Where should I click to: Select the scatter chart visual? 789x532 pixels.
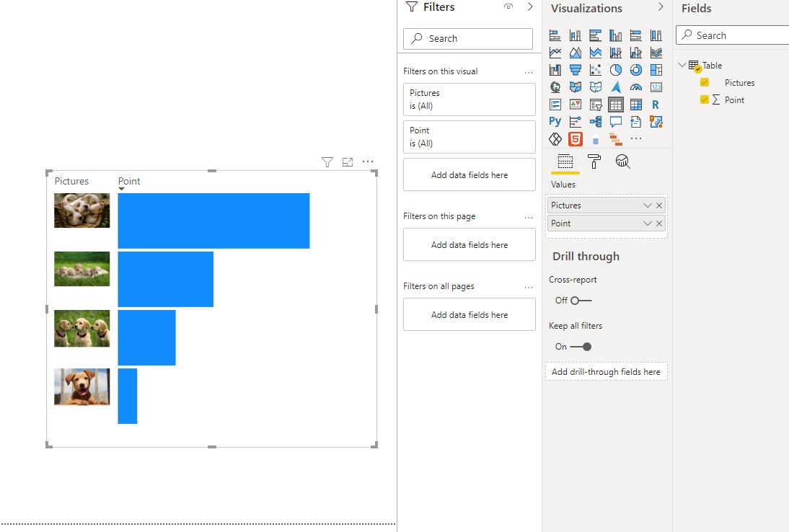click(595, 70)
